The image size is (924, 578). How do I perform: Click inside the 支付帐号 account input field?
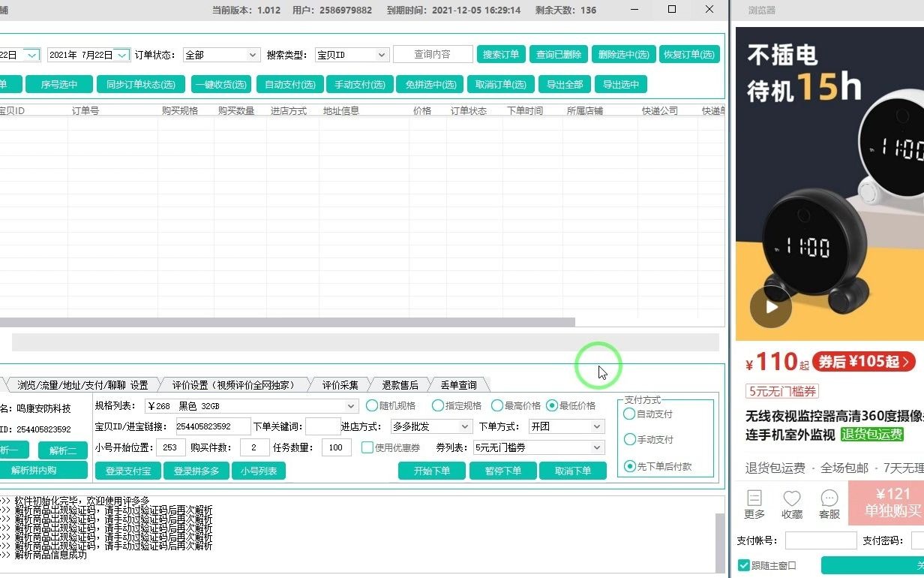(820, 540)
